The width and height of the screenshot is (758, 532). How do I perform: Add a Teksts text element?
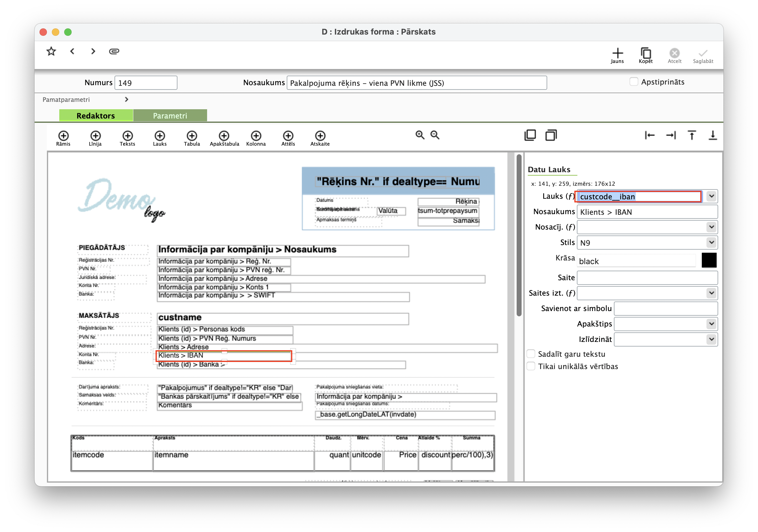click(x=127, y=138)
